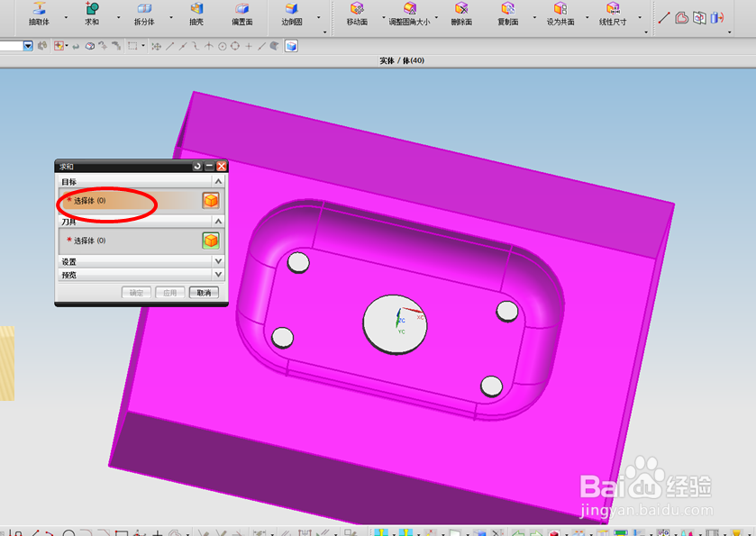
Task: Open the dropdown arrow next to 拆分体
Action: 171,17
